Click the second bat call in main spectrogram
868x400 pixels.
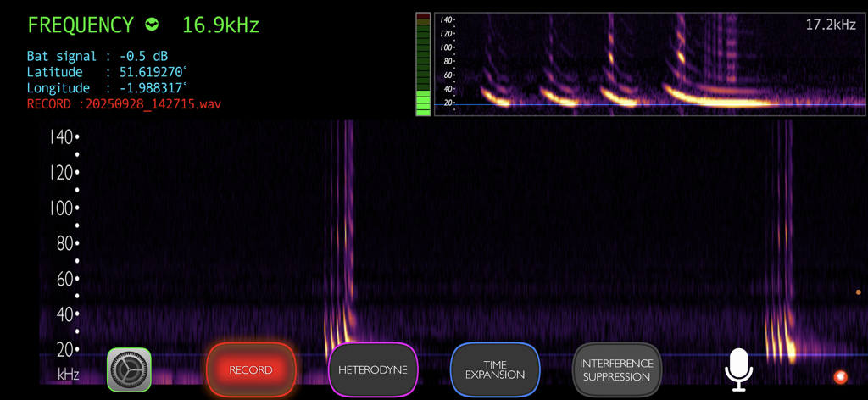pos(781,241)
